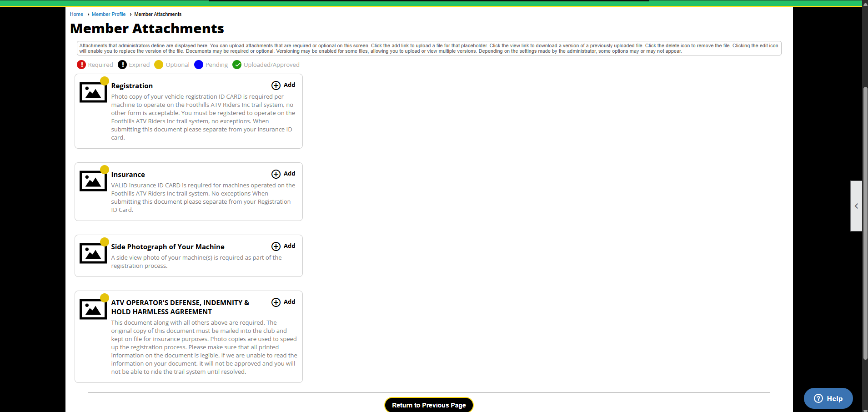This screenshot has height=412, width=868.
Task: Click the yellow Optional legend dot
Action: pyautogui.click(x=159, y=65)
